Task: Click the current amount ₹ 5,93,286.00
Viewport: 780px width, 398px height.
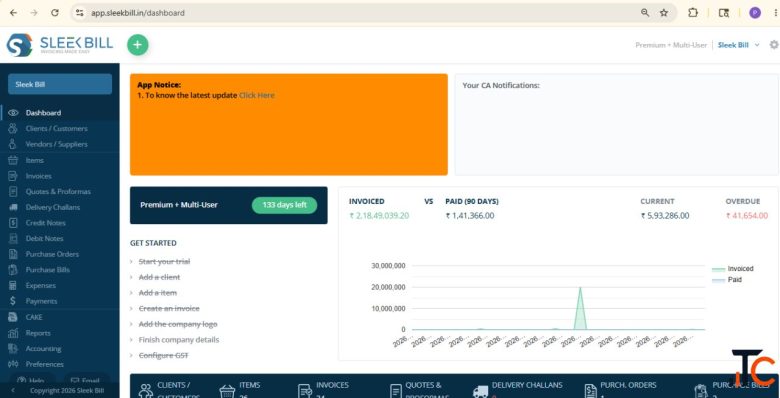Action: (665, 216)
